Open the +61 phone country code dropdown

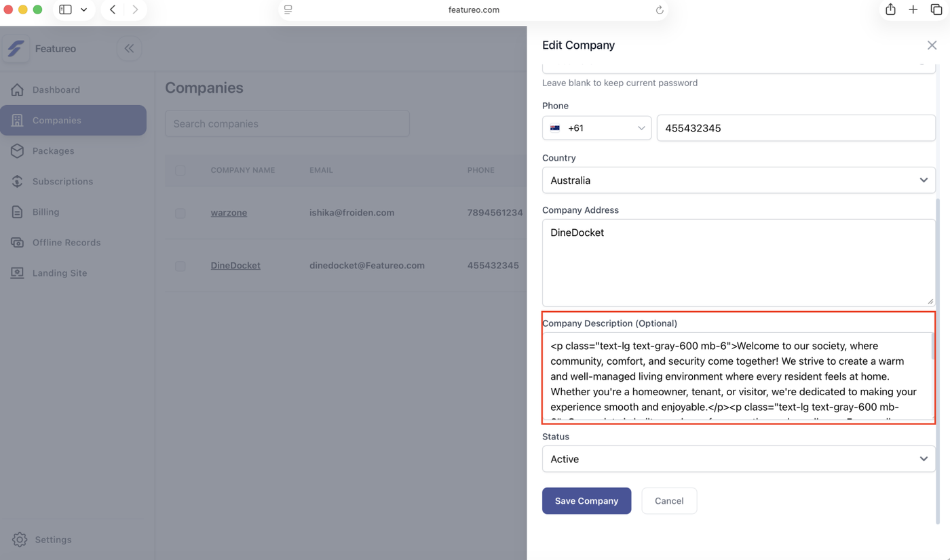(x=596, y=128)
